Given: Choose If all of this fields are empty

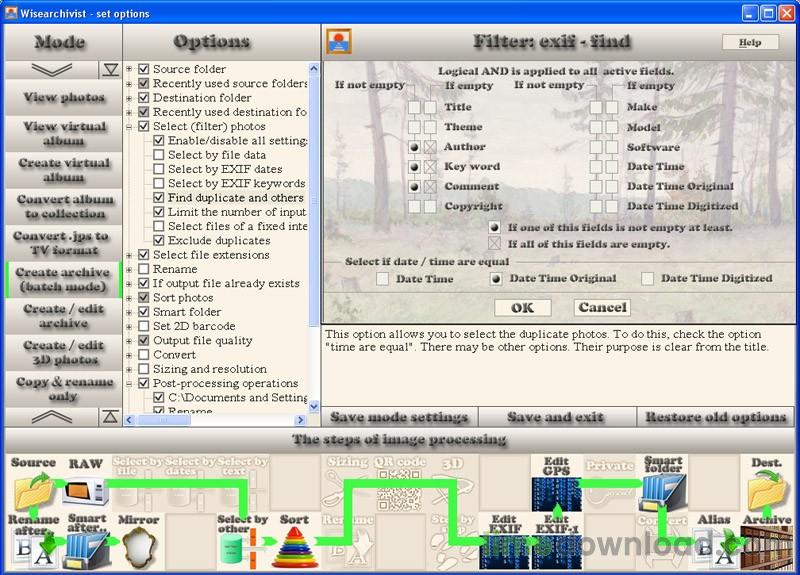Looking at the screenshot, I should [x=494, y=243].
